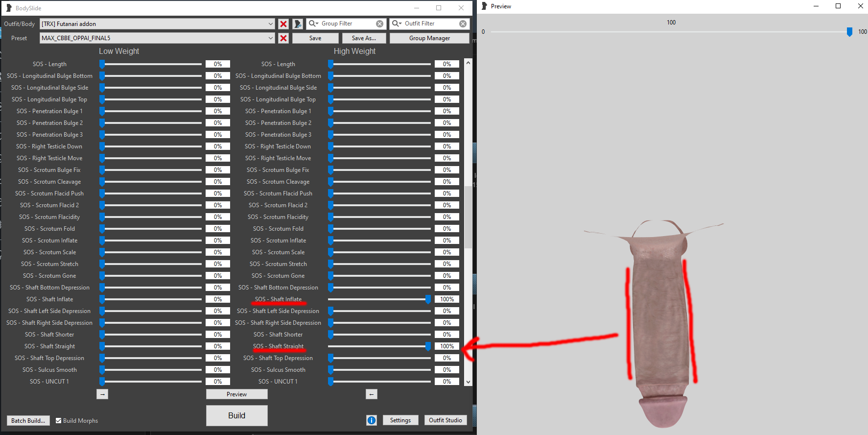Screen dimensions: 868x435
Task: Click the BodySlide title bar app icon
Action: (9, 8)
